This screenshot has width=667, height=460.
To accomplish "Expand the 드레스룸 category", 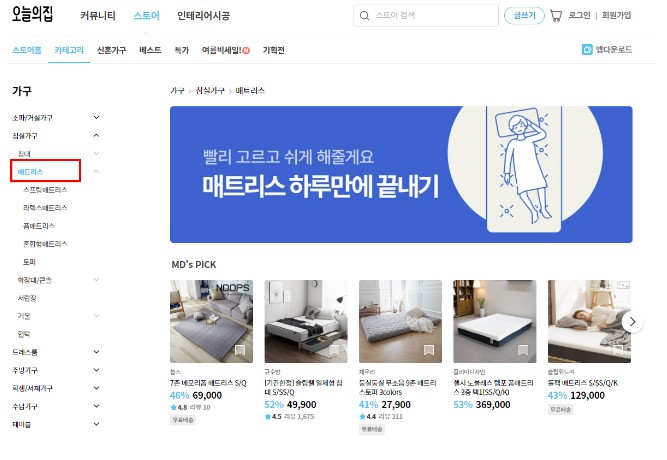I will [x=97, y=352].
